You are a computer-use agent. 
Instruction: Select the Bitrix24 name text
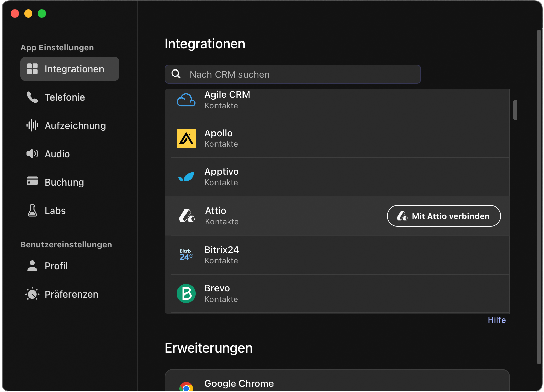point(222,250)
